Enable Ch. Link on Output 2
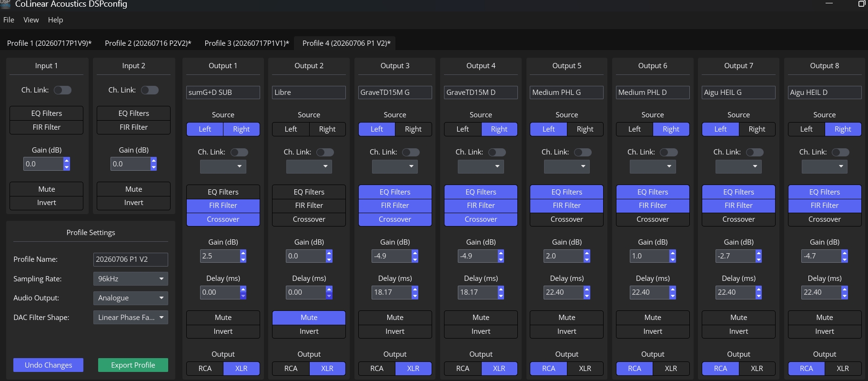 click(x=325, y=152)
